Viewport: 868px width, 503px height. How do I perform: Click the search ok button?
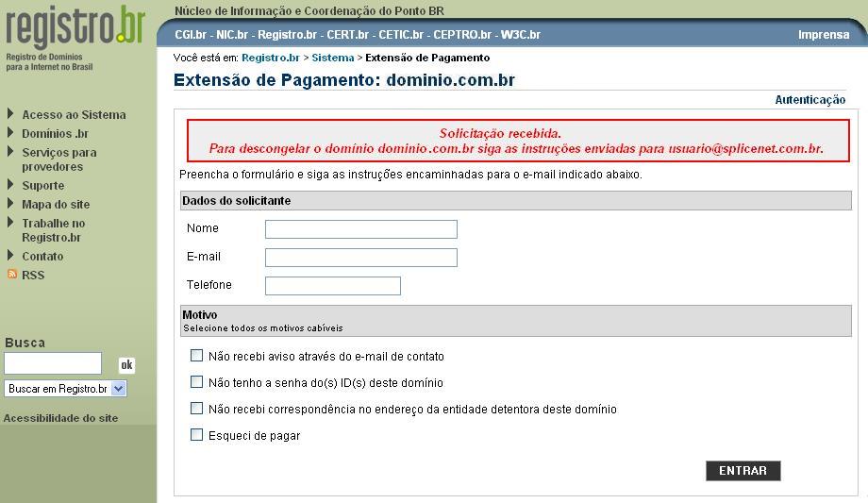(x=126, y=364)
